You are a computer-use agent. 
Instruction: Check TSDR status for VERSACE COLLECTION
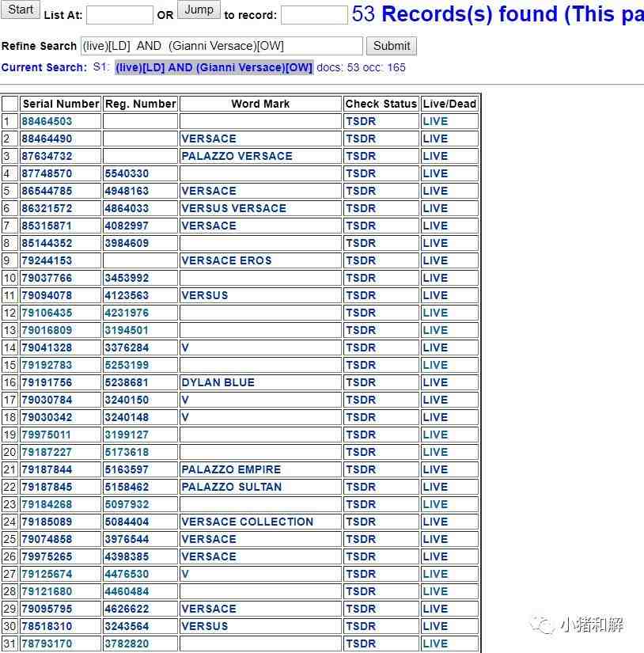coord(361,522)
